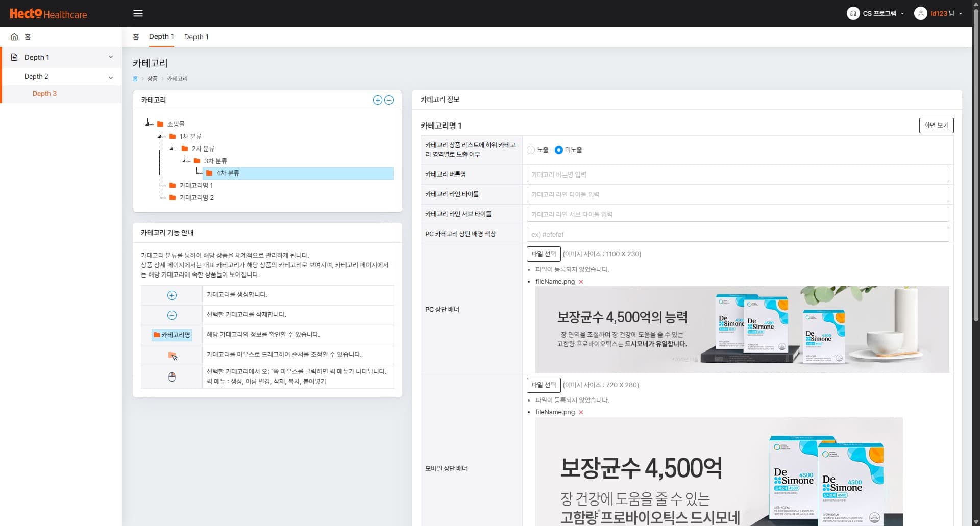This screenshot has width=980, height=526.
Task: Collapse the 쇼핑몰 tree node
Action: pyautogui.click(x=147, y=123)
